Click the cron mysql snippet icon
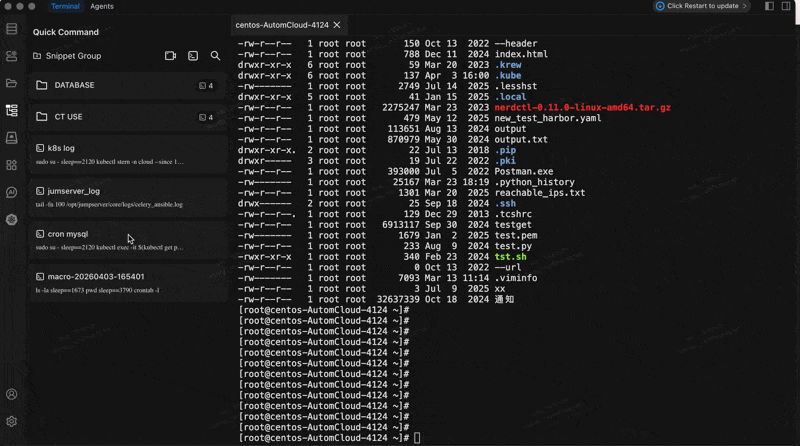The image size is (800, 446). [x=40, y=234]
